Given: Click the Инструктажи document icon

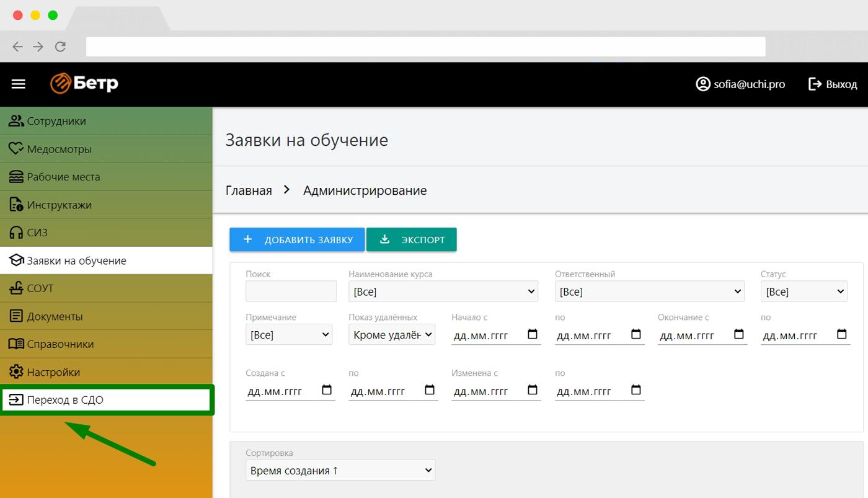Looking at the screenshot, I should (16, 205).
